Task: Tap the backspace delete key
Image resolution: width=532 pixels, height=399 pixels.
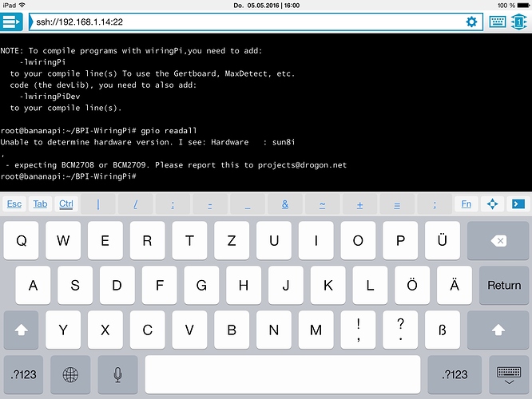Action: 498,241
